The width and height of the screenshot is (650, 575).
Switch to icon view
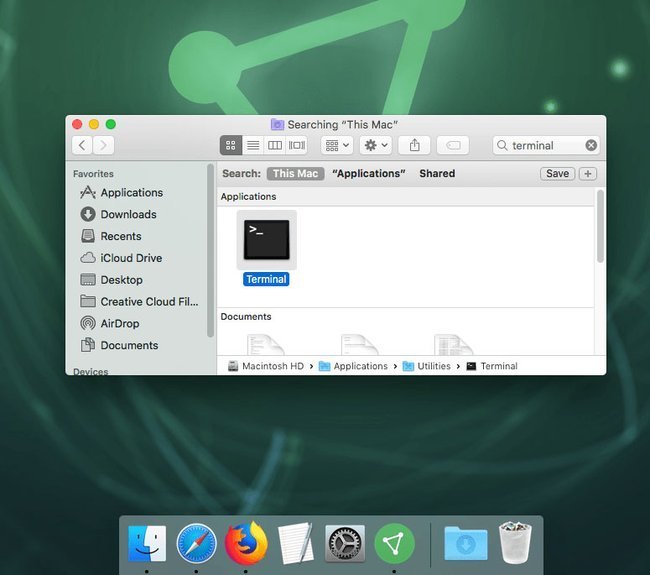pos(231,145)
